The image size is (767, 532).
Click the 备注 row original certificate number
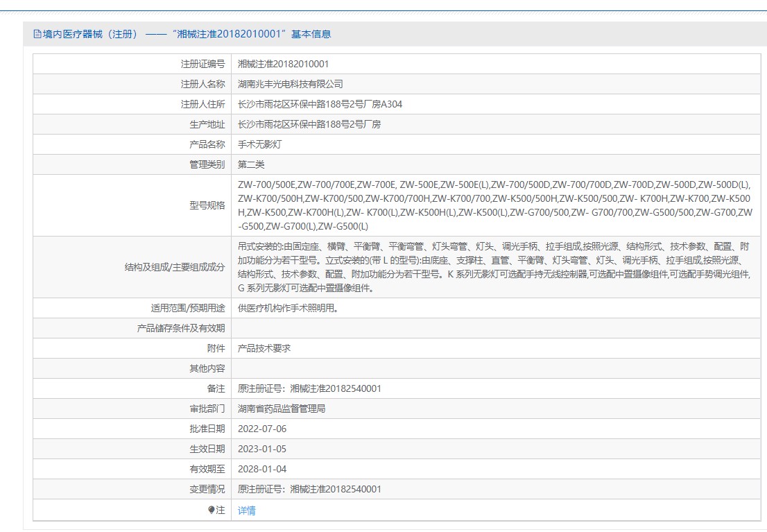309,388
